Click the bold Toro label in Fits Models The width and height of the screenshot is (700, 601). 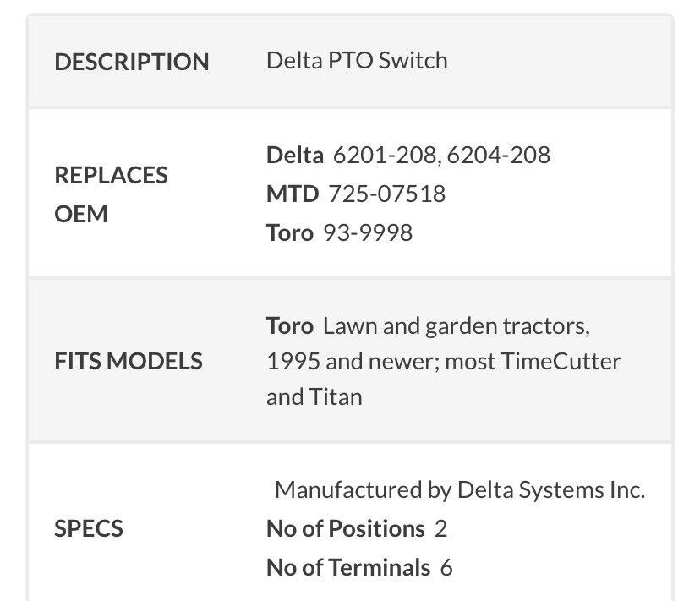[289, 325]
